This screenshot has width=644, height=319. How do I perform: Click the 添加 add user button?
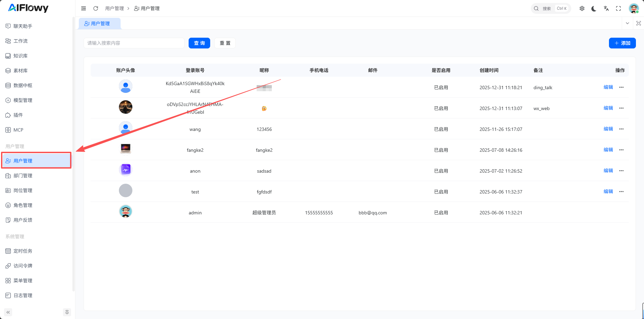622,43
